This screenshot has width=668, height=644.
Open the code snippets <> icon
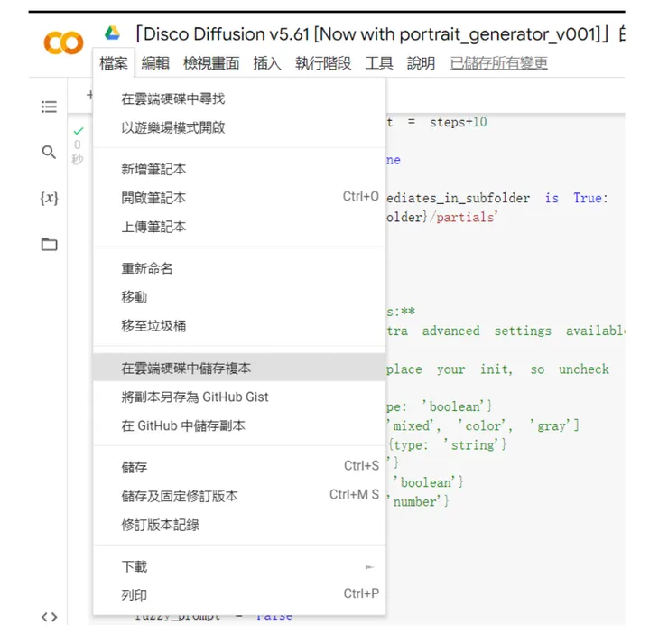(49, 617)
